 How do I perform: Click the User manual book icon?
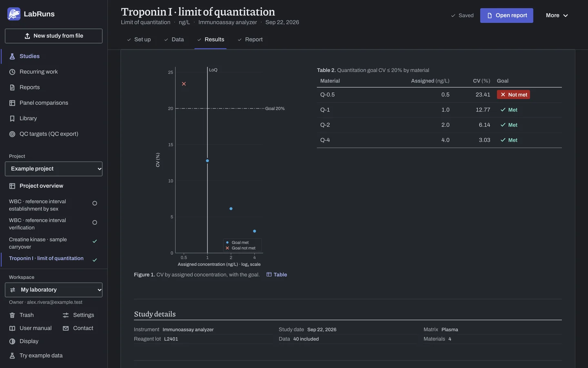pos(12,328)
